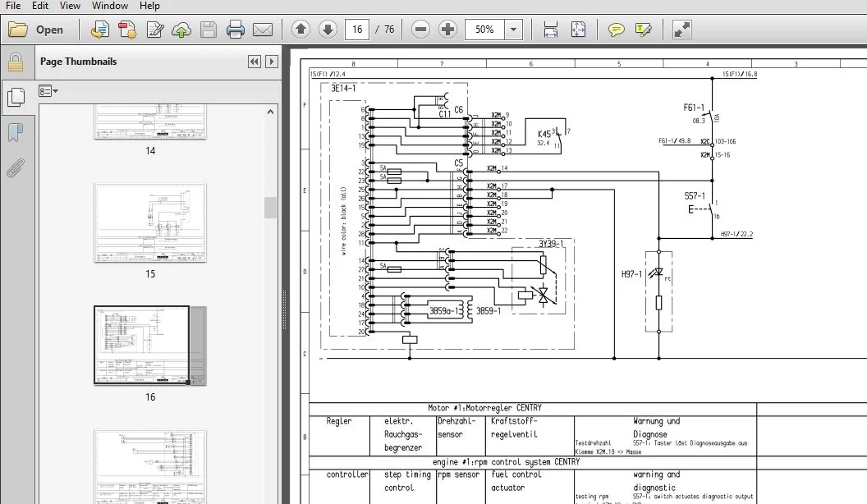Select the page 17 thumbnail
Viewport: 867px width, 504px height.
150,466
